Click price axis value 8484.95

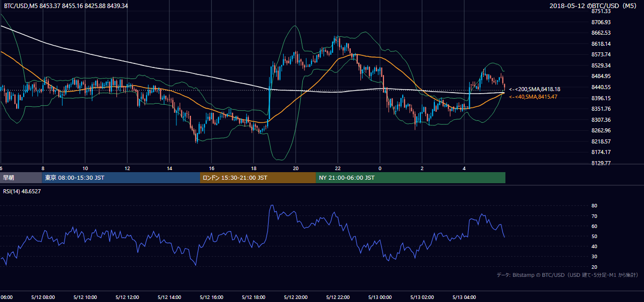click(601, 76)
